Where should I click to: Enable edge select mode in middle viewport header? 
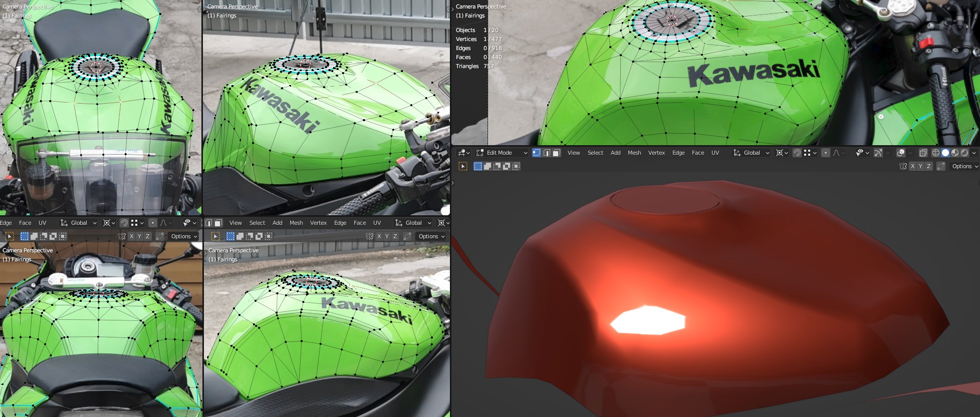(x=208, y=223)
